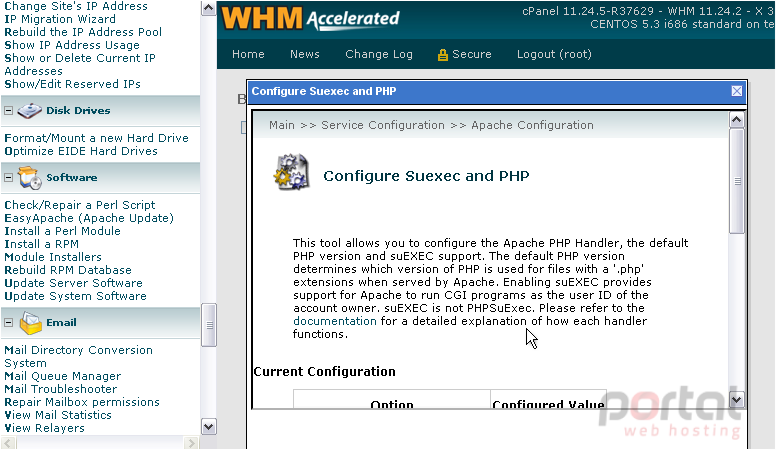
Task: Open Show/Edit Reserved IPs
Action: [x=72, y=84]
